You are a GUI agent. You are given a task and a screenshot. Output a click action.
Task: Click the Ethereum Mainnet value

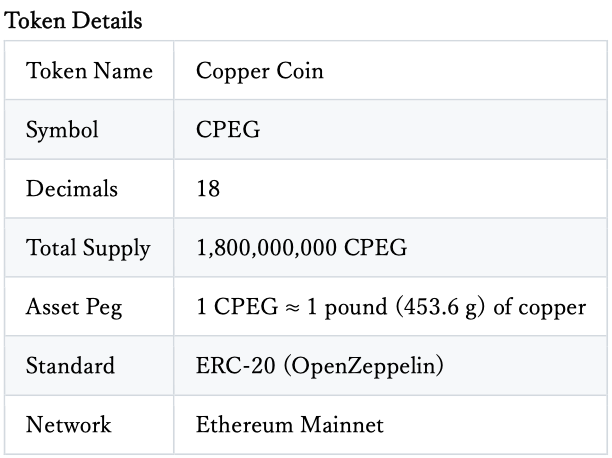pyautogui.click(x=290, y=425)
